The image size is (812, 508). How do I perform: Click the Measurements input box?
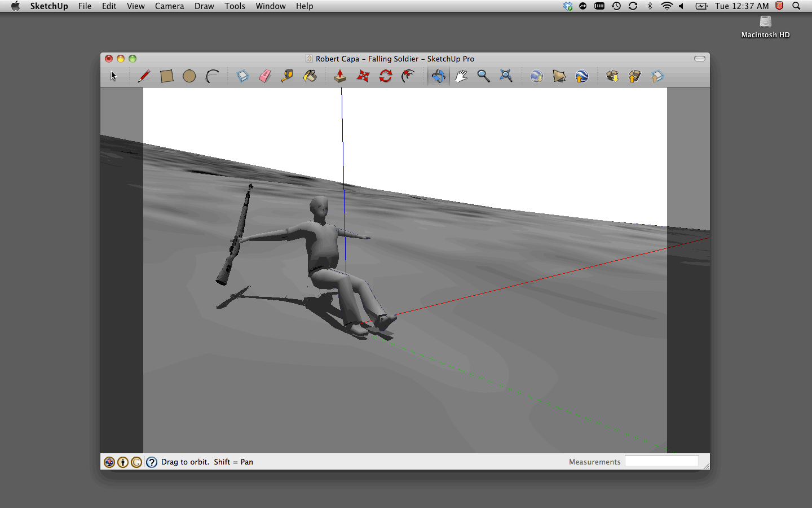pyautogui.click(x=661, y=462)
